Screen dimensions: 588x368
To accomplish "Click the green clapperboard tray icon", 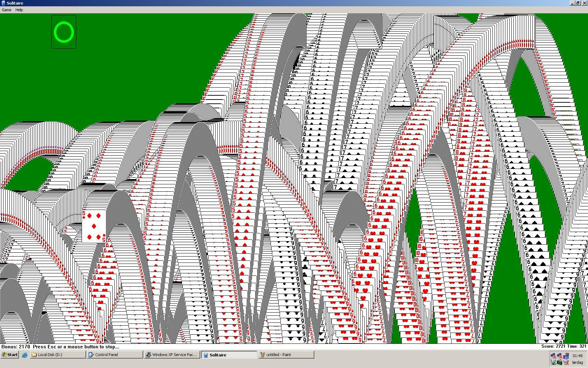I will (x=560, y=362).
